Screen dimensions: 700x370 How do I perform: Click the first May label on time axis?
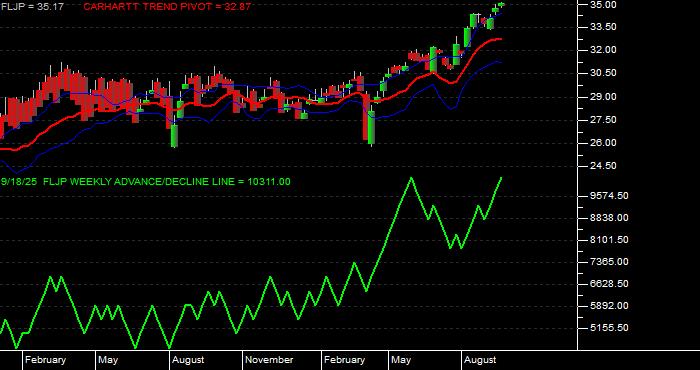[108, 360]
